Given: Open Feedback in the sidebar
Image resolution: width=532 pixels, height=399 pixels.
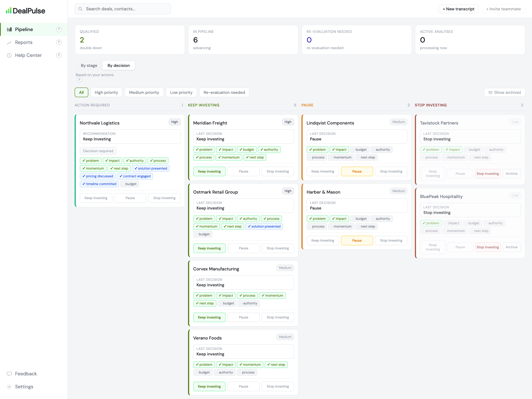Looking at the screenshot, I should tap(34, 374).
